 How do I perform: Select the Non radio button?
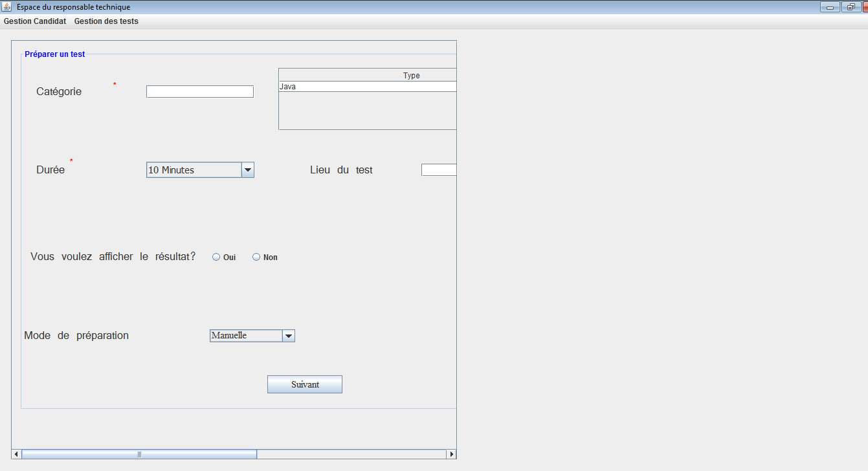256,256
